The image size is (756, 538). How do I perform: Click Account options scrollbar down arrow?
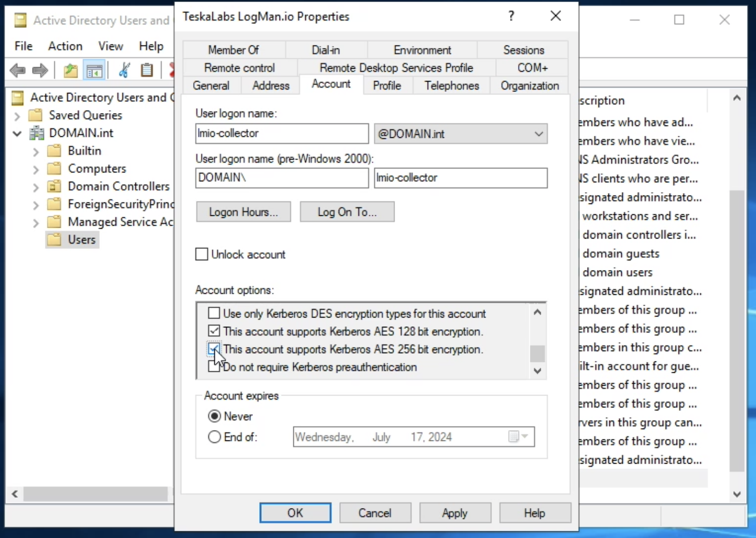(x=538, y=371)
